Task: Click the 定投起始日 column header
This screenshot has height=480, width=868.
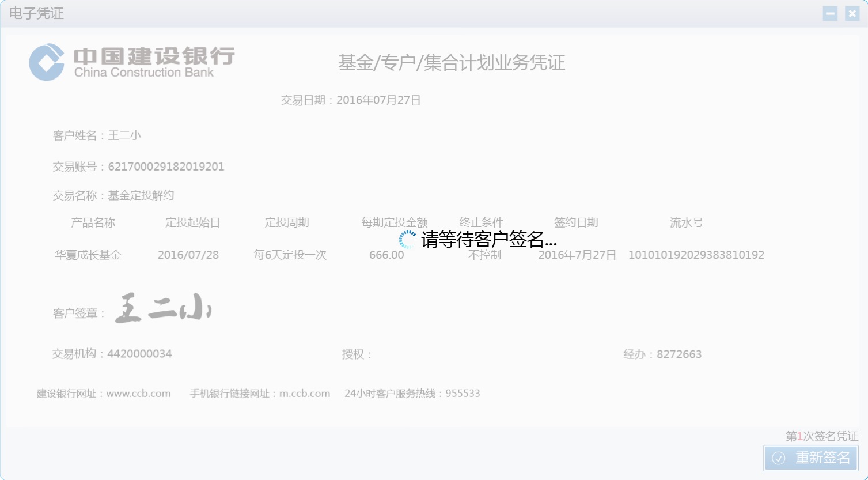Action: point(193,222)
